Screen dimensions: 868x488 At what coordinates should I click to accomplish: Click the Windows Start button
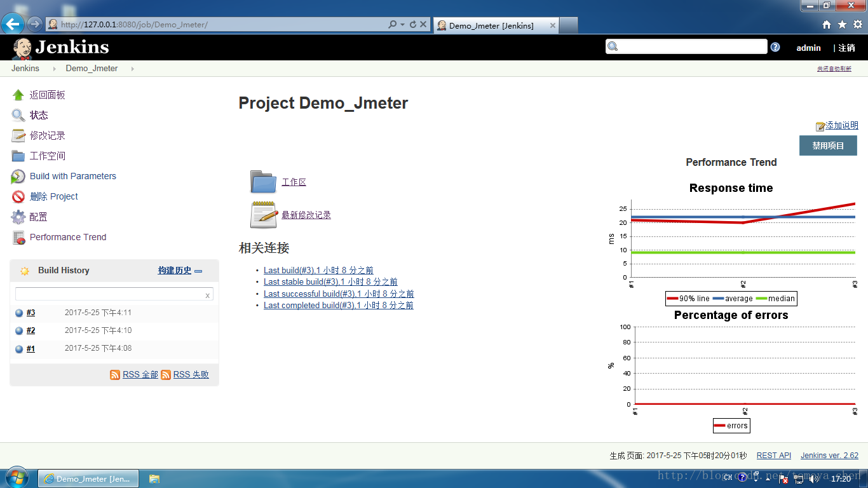click(18, 478)
